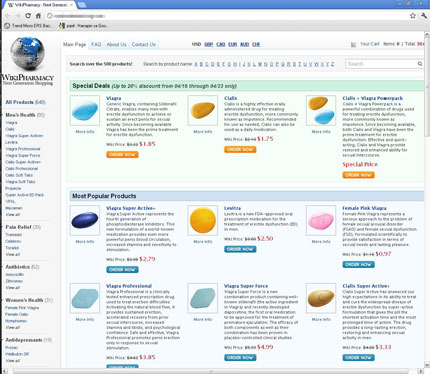Select the GBP currency link
The height and width of the screenshot is (374, 430).
(208, 44)
